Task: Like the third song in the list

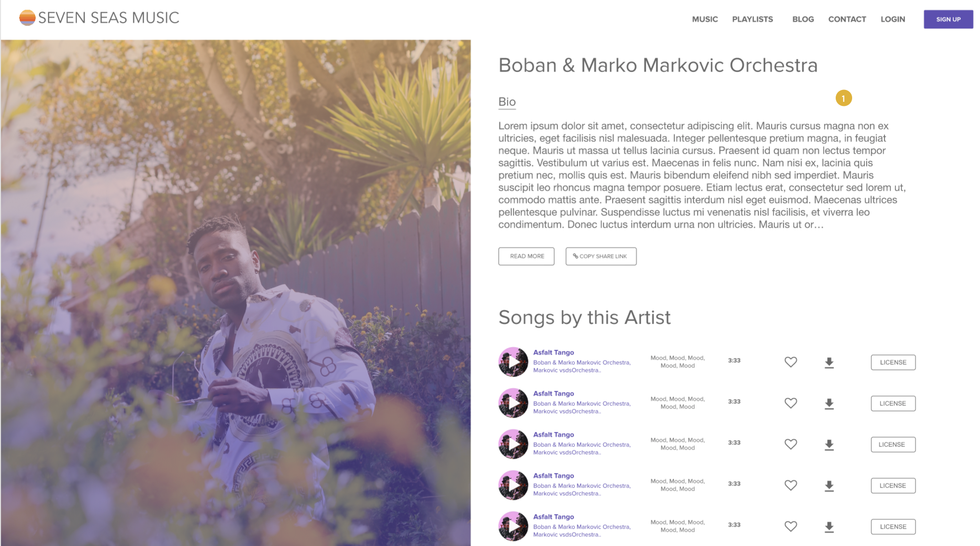Action: coord(791,444)
